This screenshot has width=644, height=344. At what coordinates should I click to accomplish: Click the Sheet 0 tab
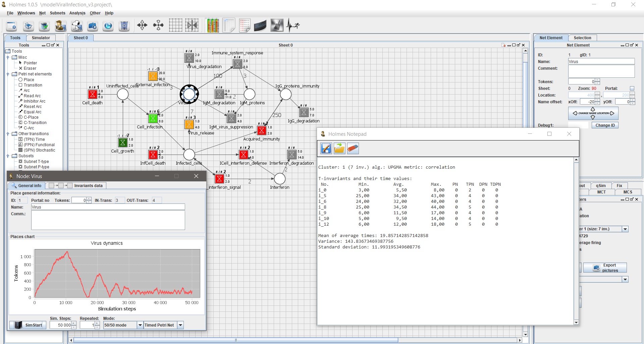[x=81, y=38]
